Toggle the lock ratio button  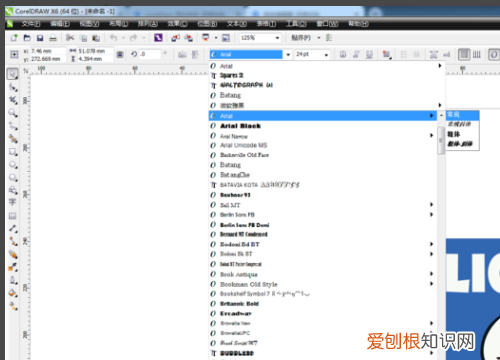click(x=120, y=54)
